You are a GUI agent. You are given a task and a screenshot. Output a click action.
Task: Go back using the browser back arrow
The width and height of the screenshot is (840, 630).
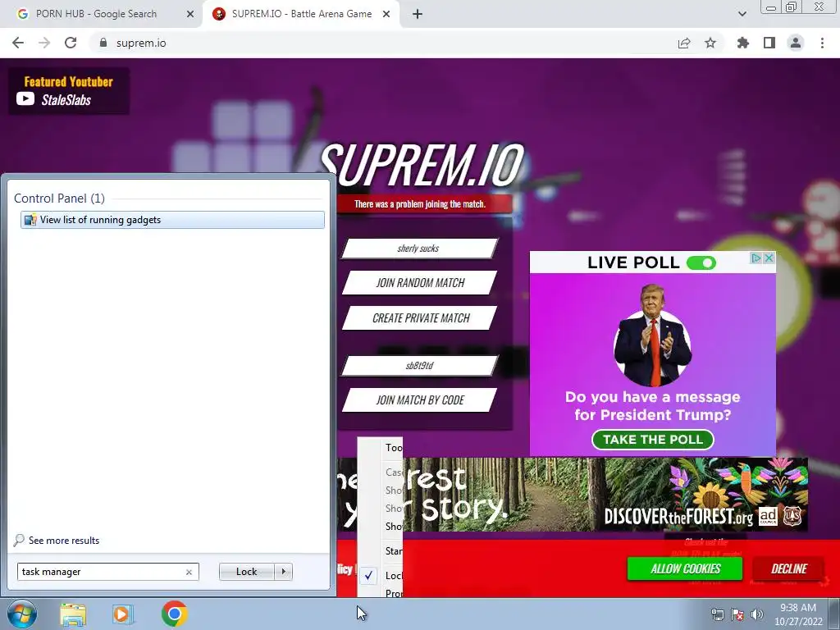click(x=18, y=43)
